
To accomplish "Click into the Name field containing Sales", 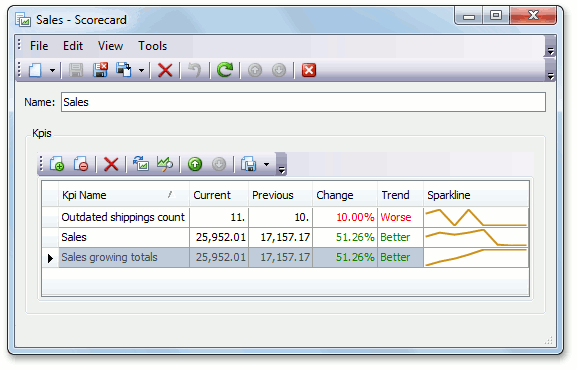I will coord(303,102).
